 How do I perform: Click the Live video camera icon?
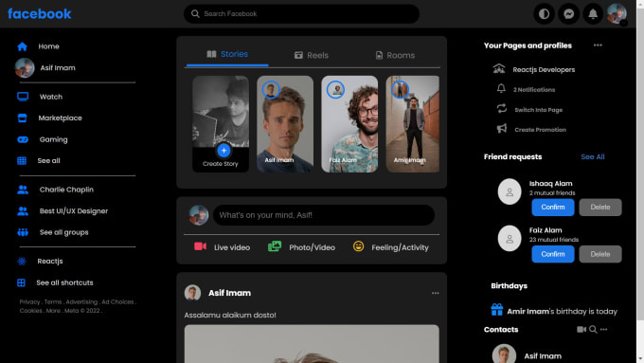[x=200, y=246]
